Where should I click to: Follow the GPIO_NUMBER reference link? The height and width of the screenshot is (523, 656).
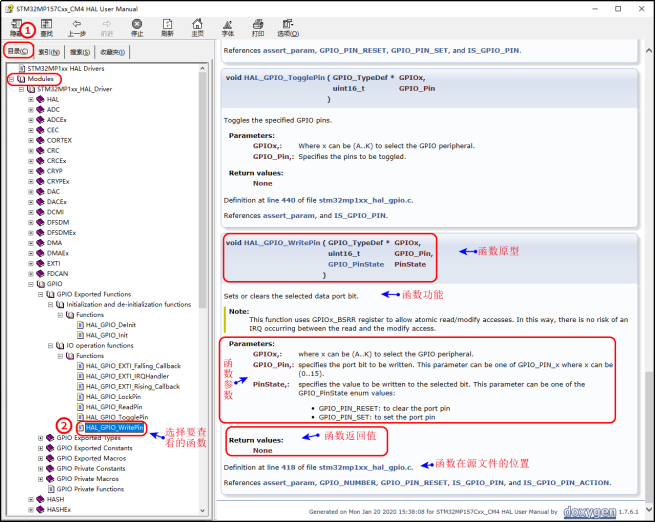[348, 482]
